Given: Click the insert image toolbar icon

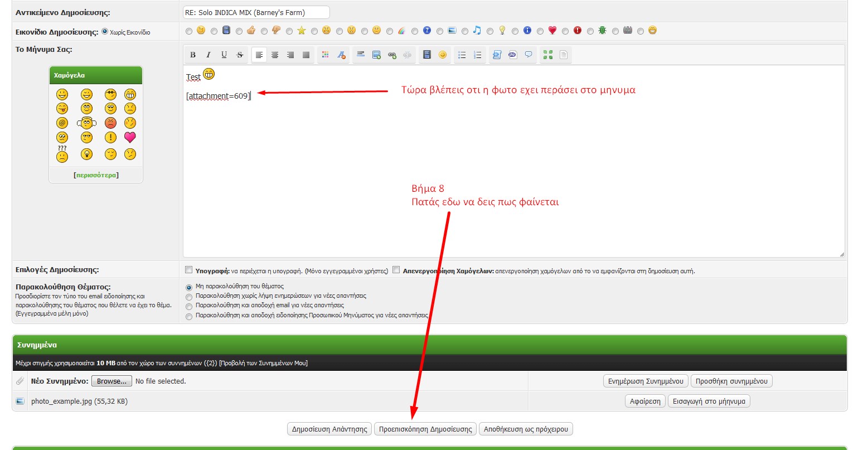Looking at the screenshot, I should coord(376,55).
